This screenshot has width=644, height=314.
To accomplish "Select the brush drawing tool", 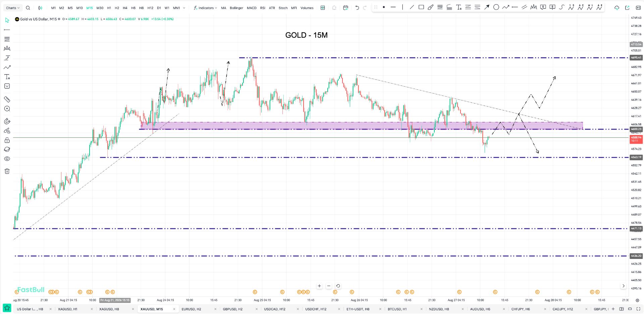I will click(430, 7).
